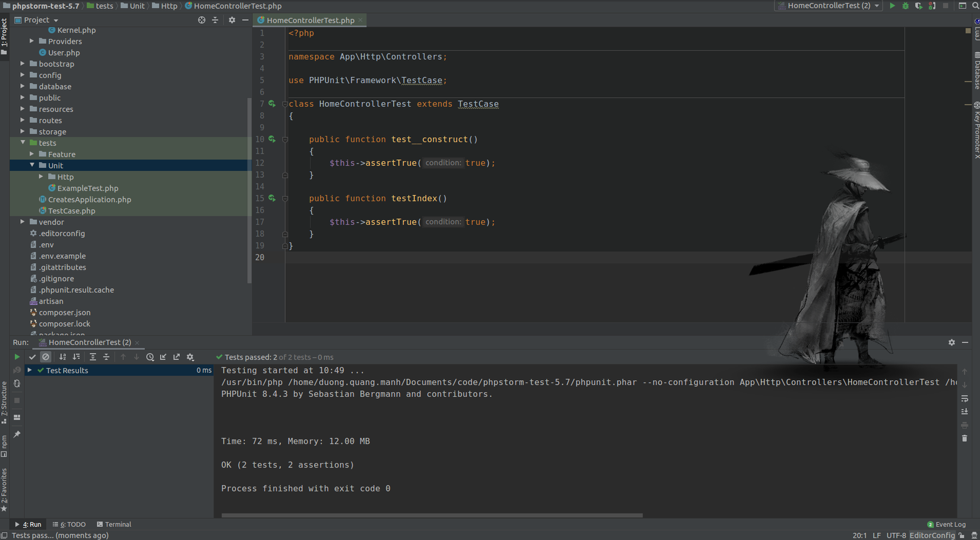
Task: Open test runner settings gear
Action: pyautogui.click(x=190, y=357)
